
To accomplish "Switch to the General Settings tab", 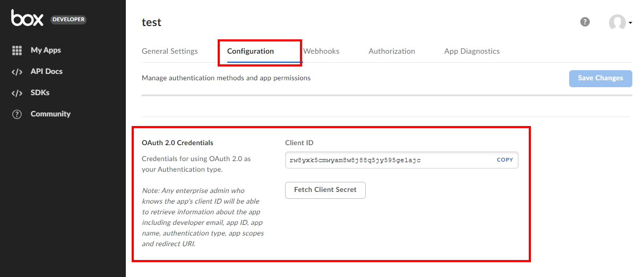I will point(170,52).
